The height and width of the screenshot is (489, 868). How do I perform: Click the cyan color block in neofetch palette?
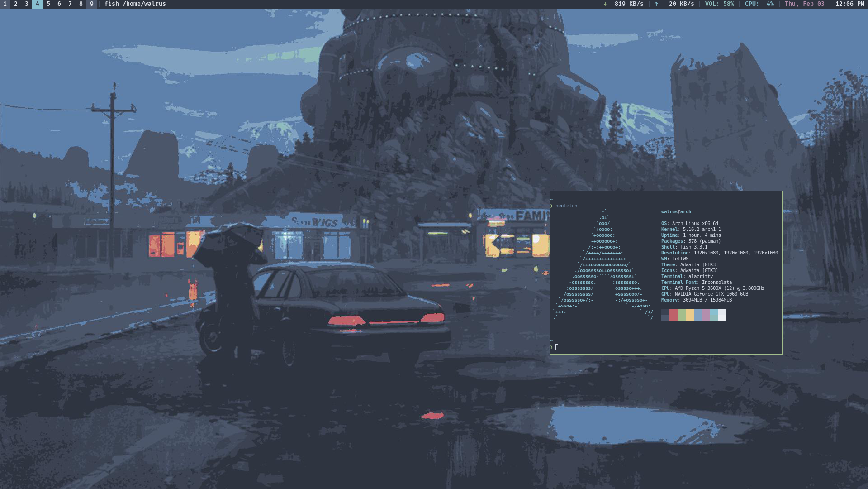(714, 315)
